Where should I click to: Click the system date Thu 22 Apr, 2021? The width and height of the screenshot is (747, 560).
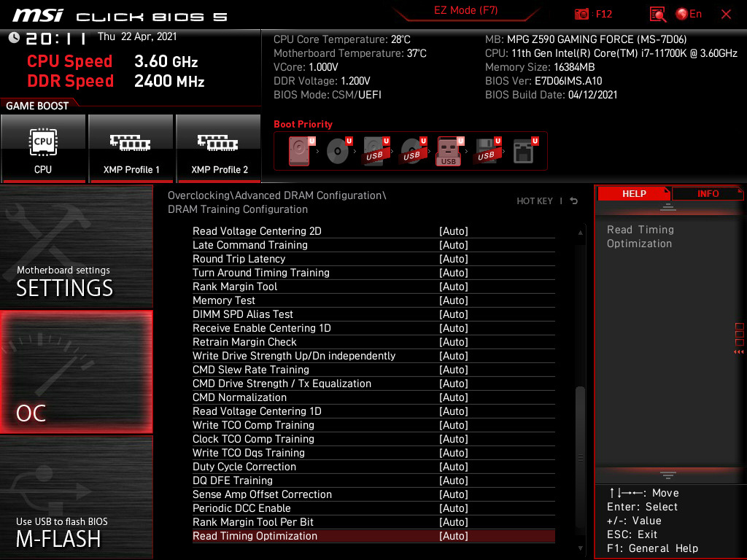point(137,36)
